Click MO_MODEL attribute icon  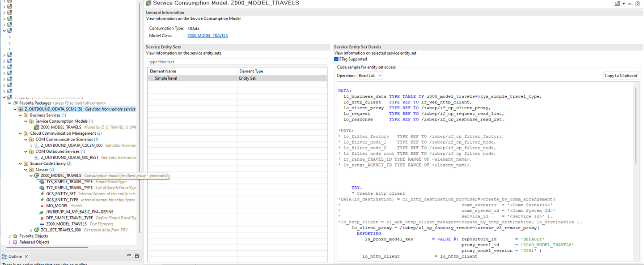coord(42,206)
